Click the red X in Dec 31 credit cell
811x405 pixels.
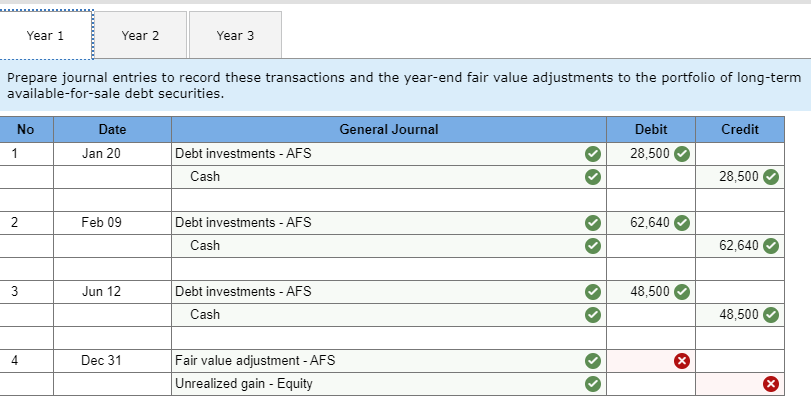[x=770, y=383]
